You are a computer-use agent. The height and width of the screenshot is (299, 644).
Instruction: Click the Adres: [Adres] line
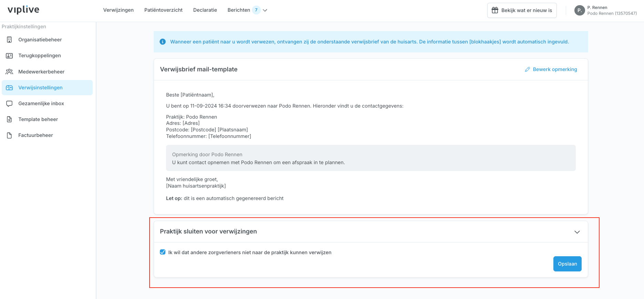point(183,123)
